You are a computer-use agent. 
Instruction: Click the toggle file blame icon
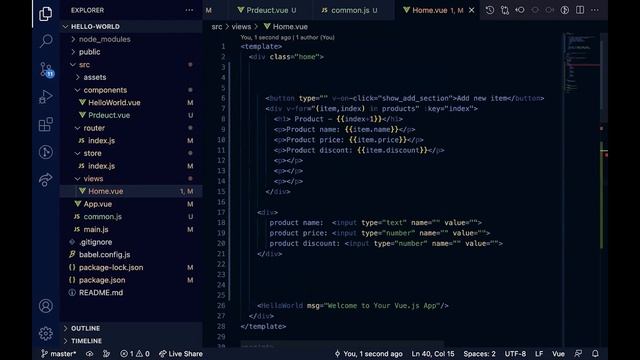(x=564, y=10)
